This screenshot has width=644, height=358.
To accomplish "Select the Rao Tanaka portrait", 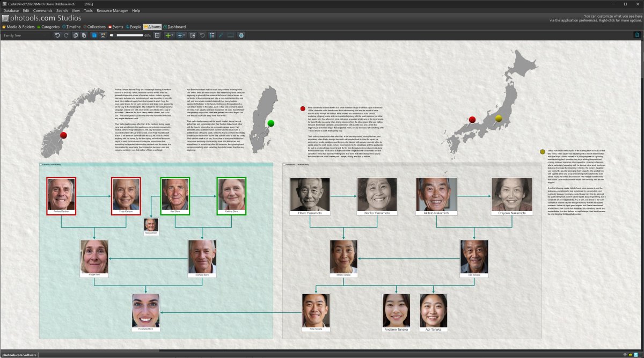I will click(474, 258).
